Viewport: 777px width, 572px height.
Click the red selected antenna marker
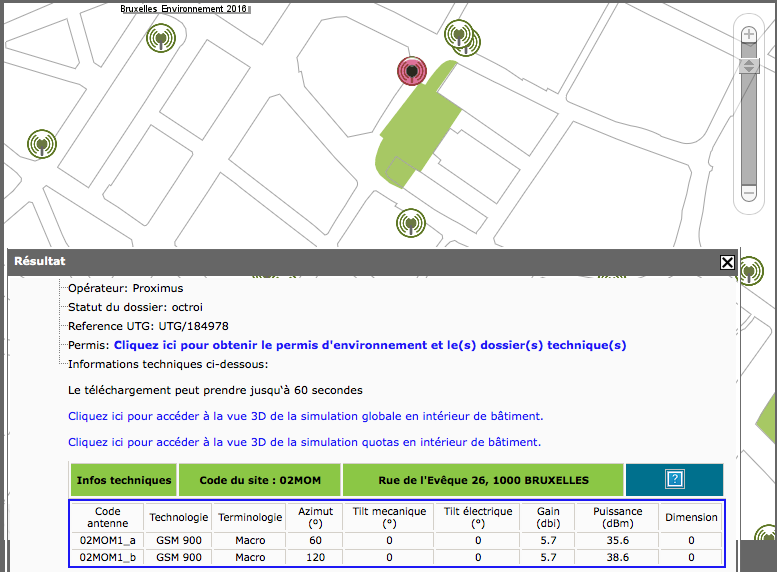[x=411, y=71]
